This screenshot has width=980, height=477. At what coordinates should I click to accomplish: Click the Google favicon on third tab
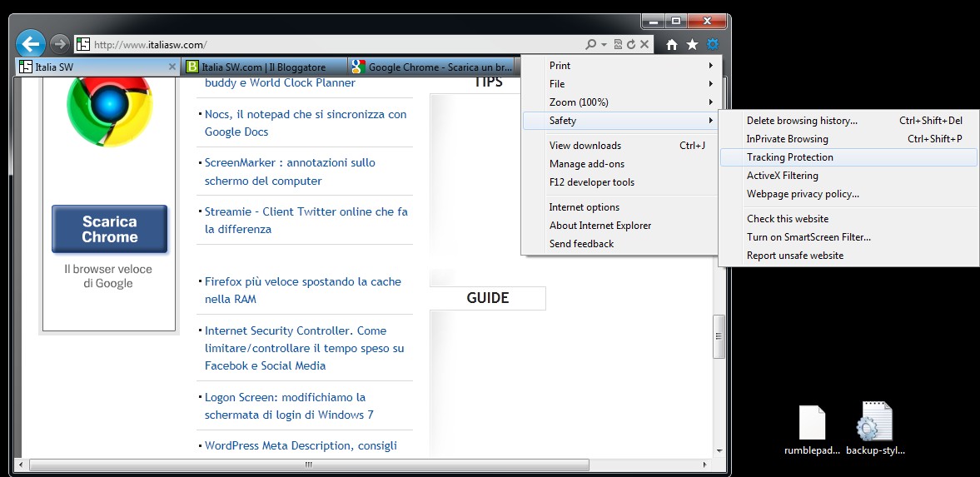coord(358,67)
